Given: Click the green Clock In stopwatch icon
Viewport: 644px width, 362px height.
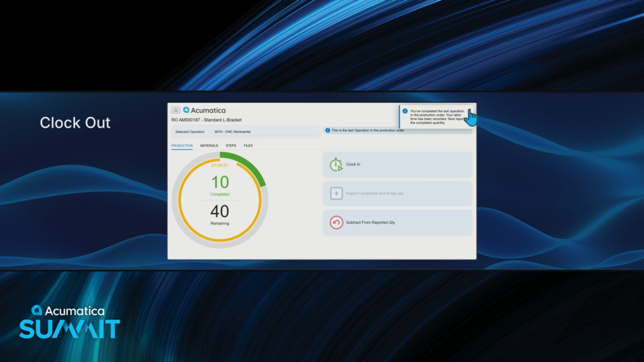Looking at the screenshot, I should 336,165.
